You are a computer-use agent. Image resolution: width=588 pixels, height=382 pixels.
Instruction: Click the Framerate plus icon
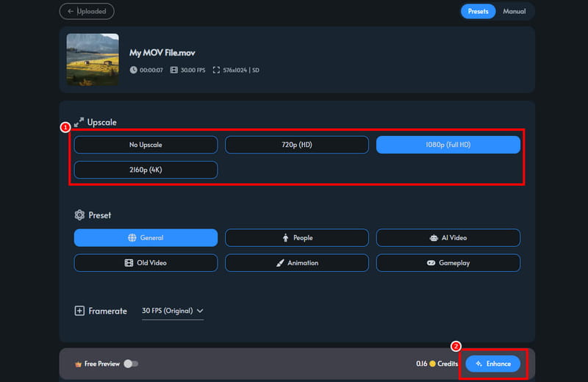click(x=79, y=311)
